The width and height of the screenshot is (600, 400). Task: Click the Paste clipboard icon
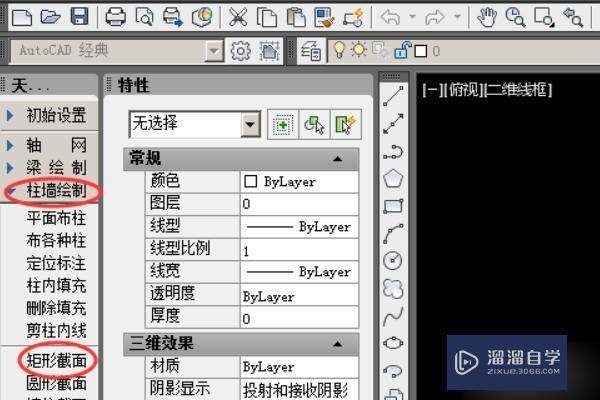pyautogui.click(x=296, y=17)
